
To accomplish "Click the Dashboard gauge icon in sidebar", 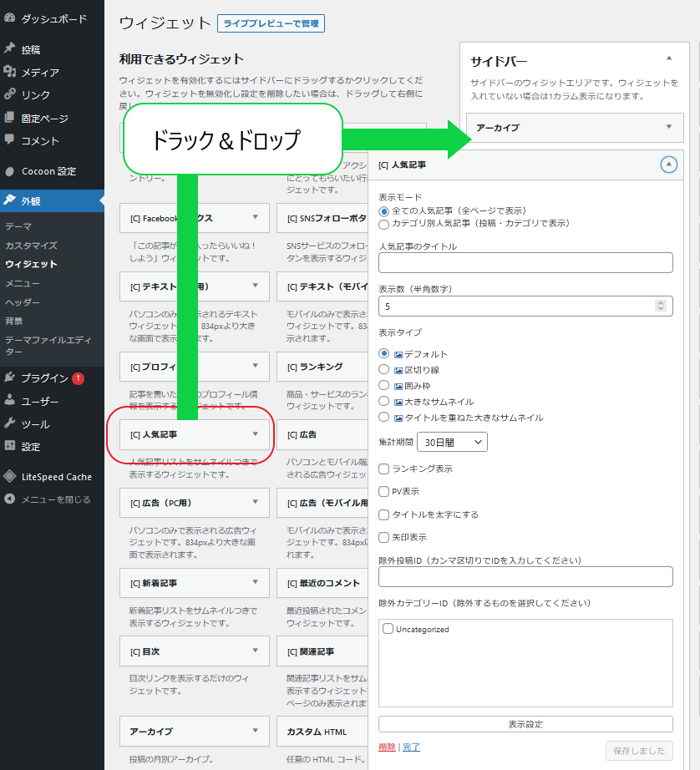I will pyautogui.click(x=10, y=18).
